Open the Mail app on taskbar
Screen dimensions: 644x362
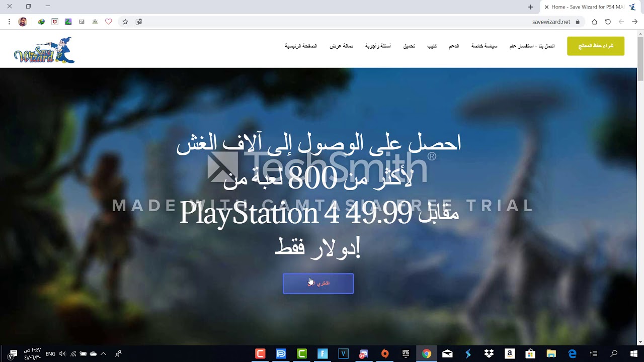(447, 354)
